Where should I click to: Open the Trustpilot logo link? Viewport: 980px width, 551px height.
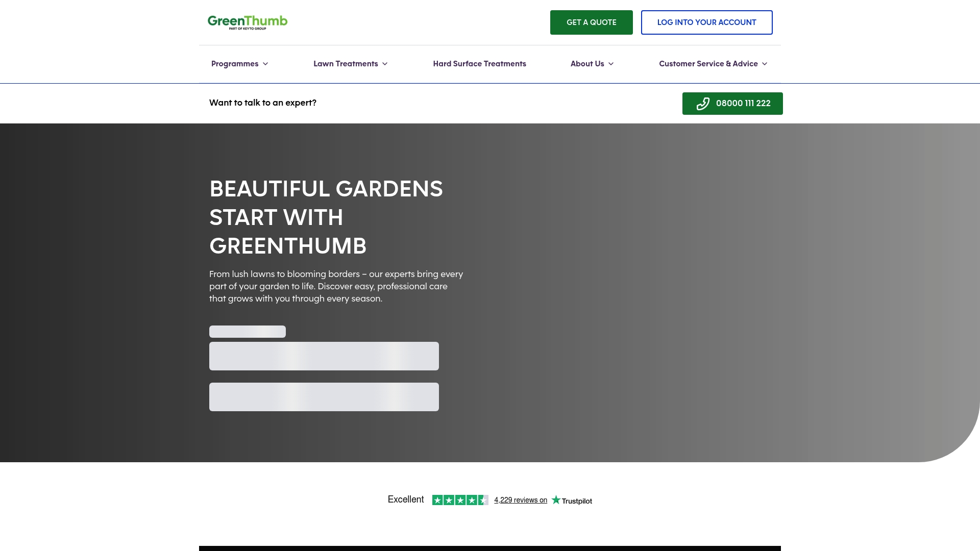click(x=572, y=500)
